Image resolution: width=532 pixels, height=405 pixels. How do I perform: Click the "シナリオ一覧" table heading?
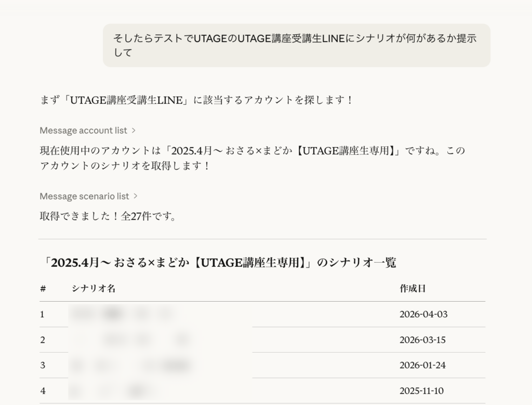(218, 263)
